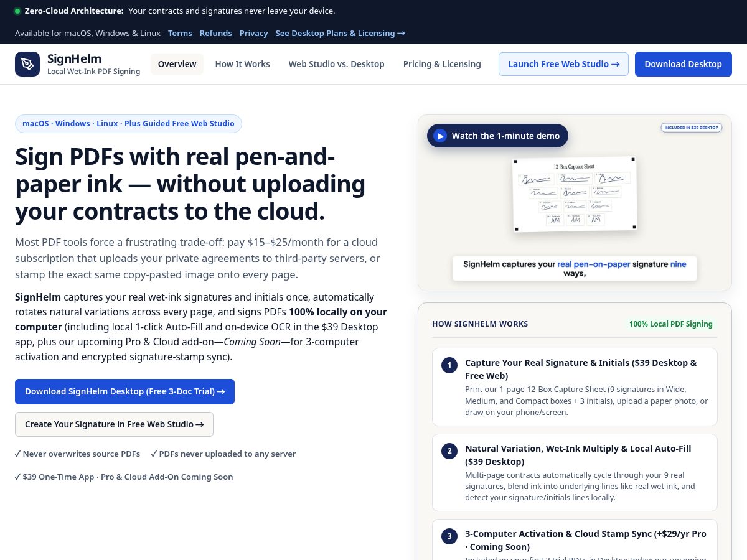Open Web Studio vs. Desktop tab

[337, 64]
